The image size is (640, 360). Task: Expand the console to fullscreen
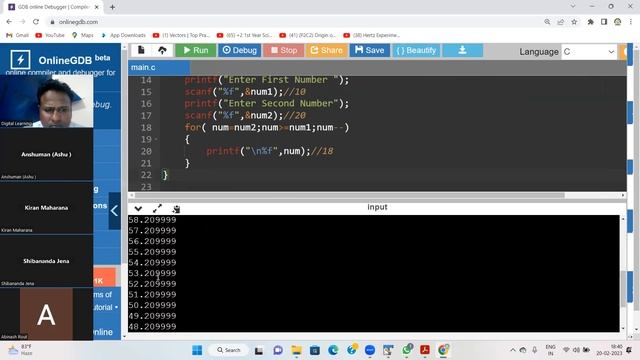coord(157,209)
